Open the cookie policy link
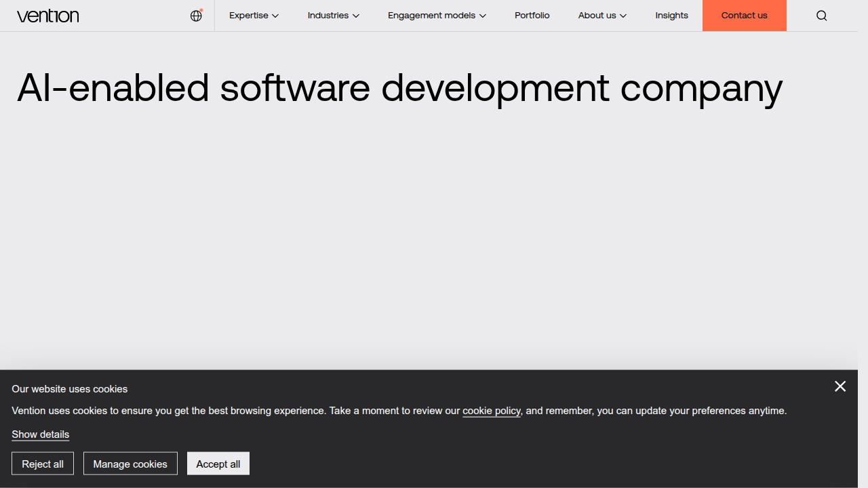The image size is (868, 488). pyautogui.click(x=492, y=411)
